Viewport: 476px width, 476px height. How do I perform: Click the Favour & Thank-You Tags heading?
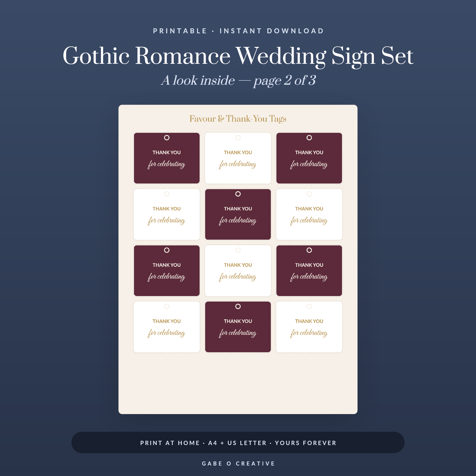tap(238, 119)
